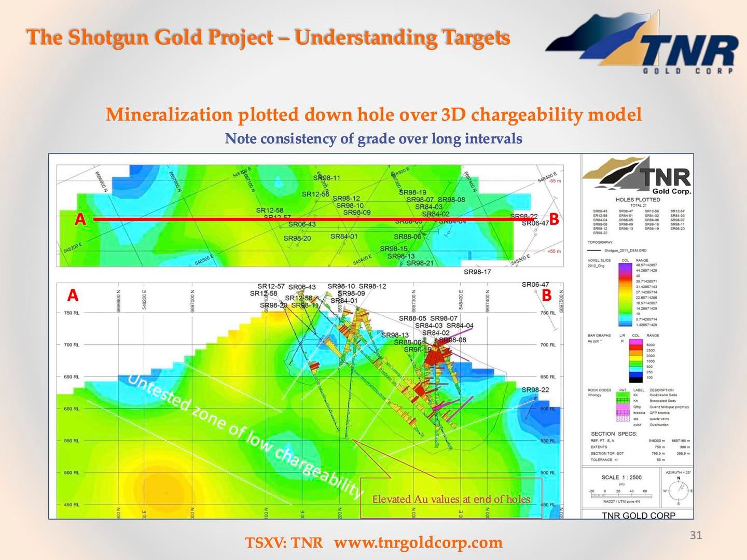
Task: Click the "BAR GRAPHS" legend label
Action: coord(599,335)
